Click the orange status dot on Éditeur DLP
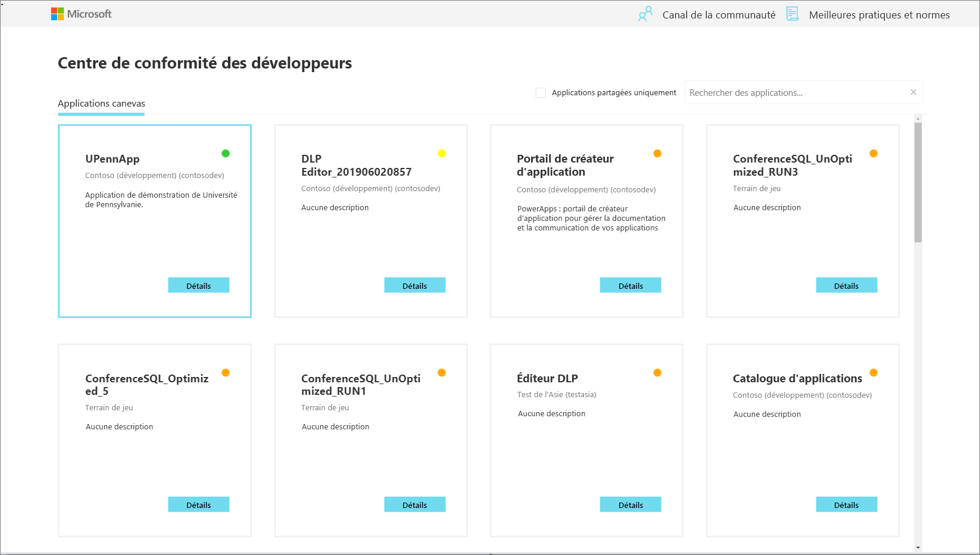 [657, 373]
